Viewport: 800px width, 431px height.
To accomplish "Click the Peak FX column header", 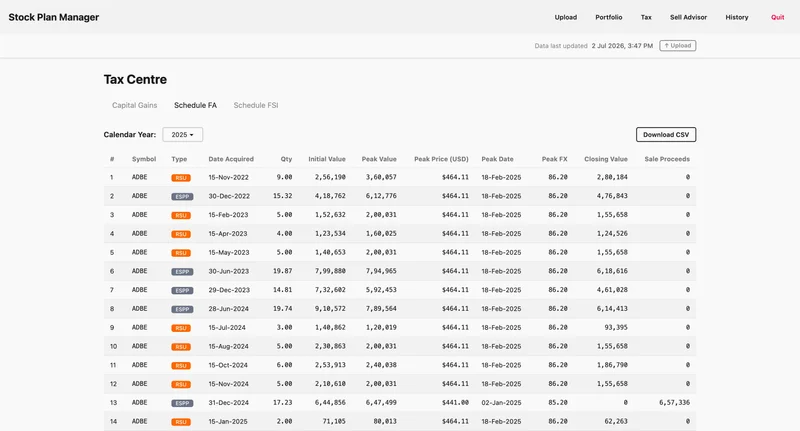I will tap(555, 159).
